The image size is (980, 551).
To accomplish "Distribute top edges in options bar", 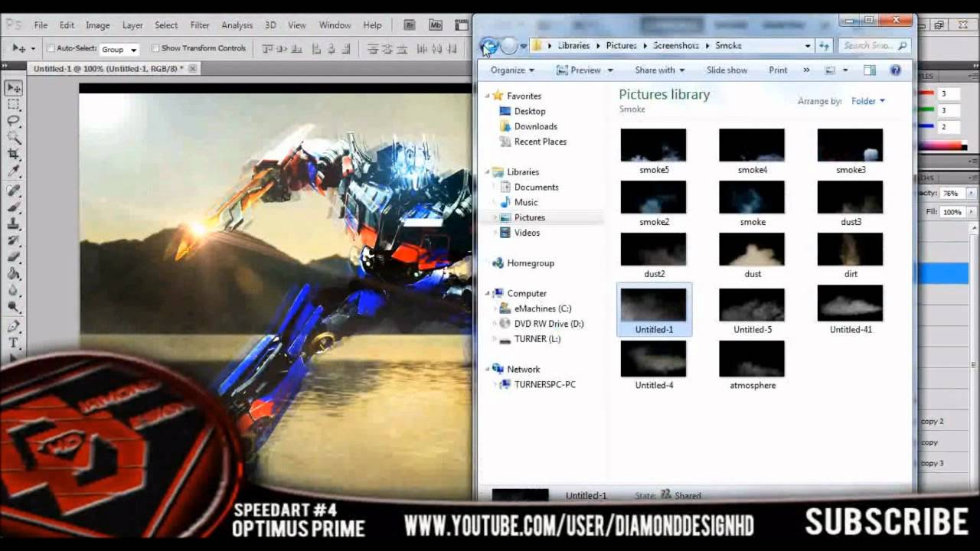I will (x=373, y=49).
